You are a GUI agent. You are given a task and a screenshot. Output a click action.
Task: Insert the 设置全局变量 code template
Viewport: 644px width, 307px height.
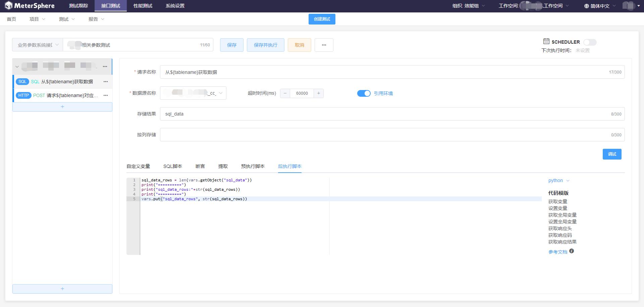coord(562,222)
